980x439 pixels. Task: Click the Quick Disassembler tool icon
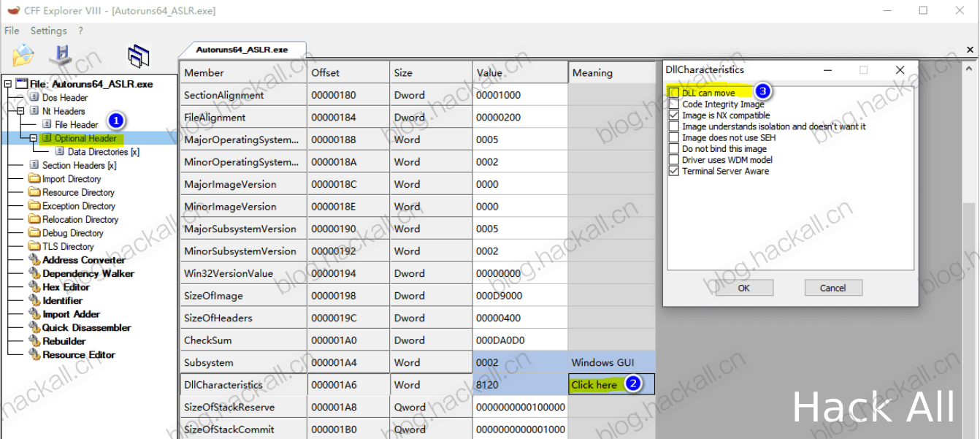point(34,328)
